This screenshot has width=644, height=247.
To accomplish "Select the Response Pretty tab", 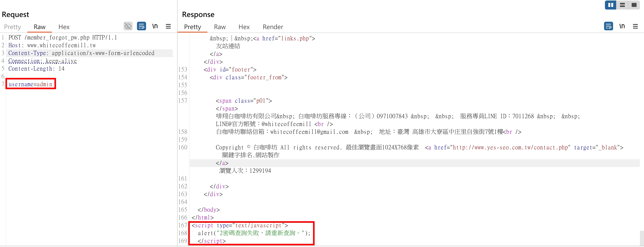I will click(193, 27).
